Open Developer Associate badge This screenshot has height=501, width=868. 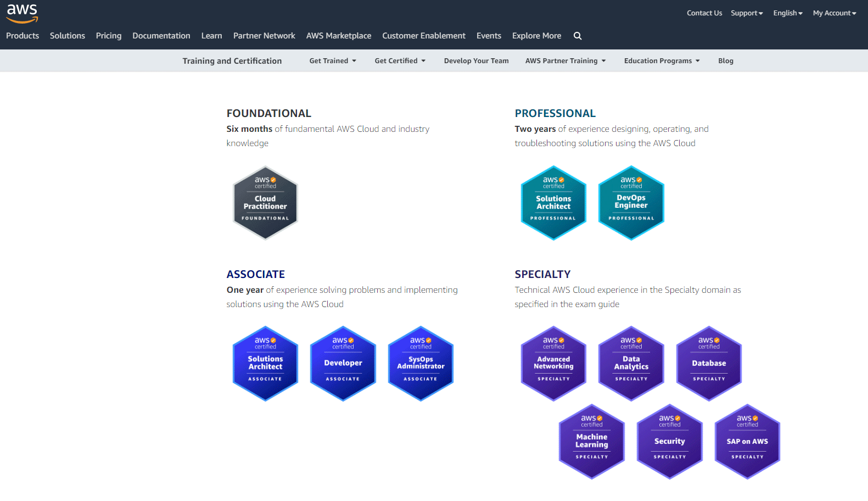[343, 364]
